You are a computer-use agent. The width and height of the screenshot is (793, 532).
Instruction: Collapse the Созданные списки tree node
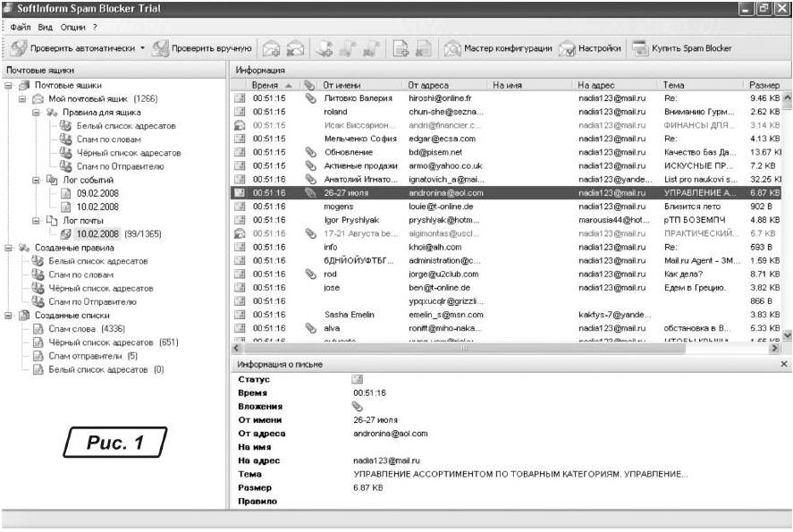[8, 315]
